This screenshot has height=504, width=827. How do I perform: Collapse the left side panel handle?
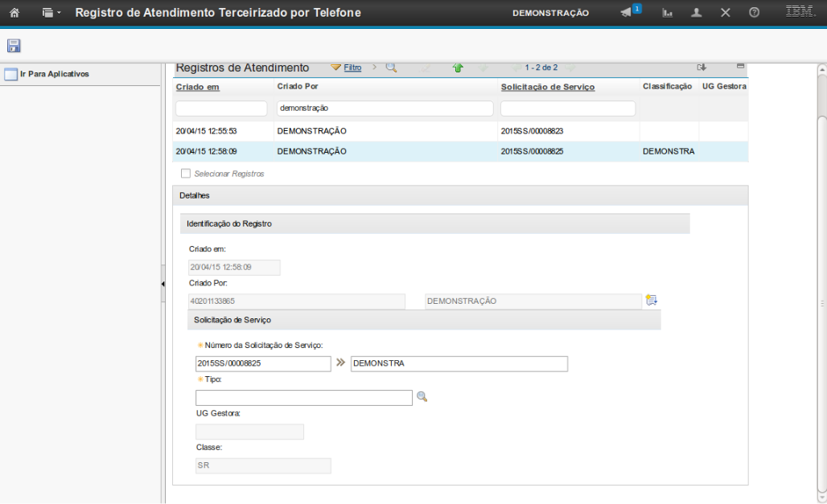point(163,285)
